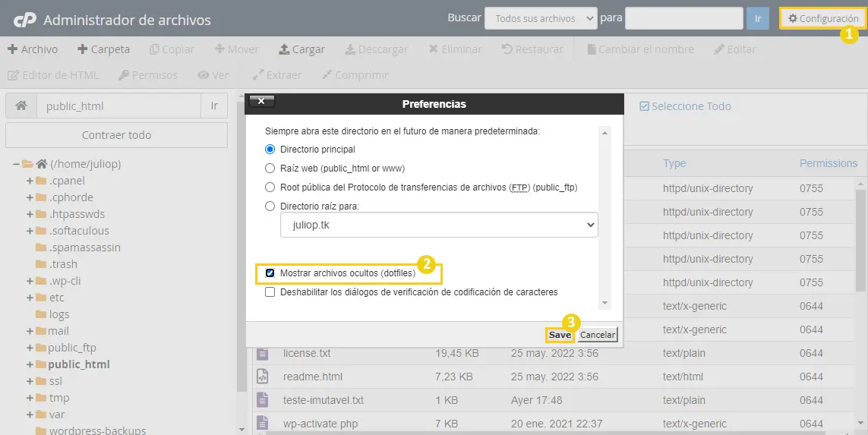Open the Todos sus archivos search dropdown

pos(541,18)
